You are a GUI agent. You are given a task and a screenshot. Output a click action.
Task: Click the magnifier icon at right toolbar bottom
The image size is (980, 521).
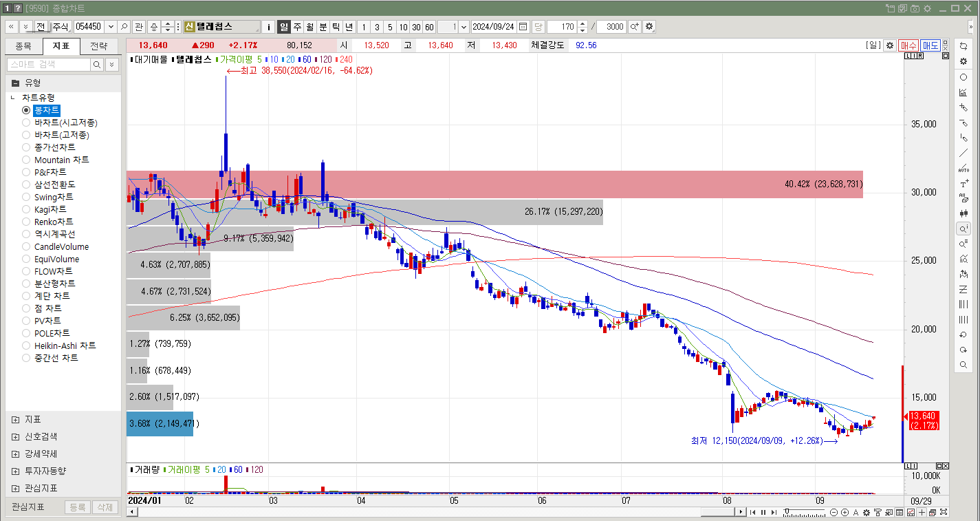963,365
